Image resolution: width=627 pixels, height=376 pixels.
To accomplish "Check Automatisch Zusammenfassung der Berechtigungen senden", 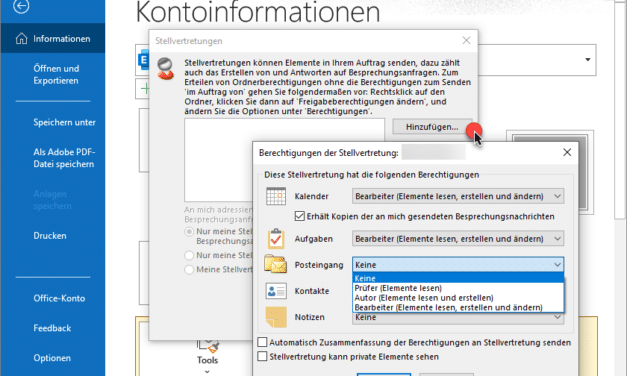I will coord(262,342).
